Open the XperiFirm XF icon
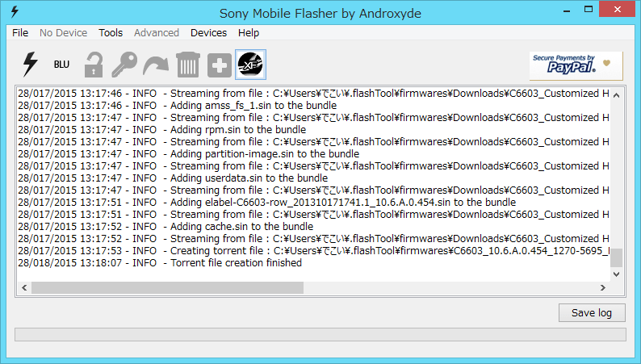This screenshot has width=641, height=364. click(x=250, y=65)
